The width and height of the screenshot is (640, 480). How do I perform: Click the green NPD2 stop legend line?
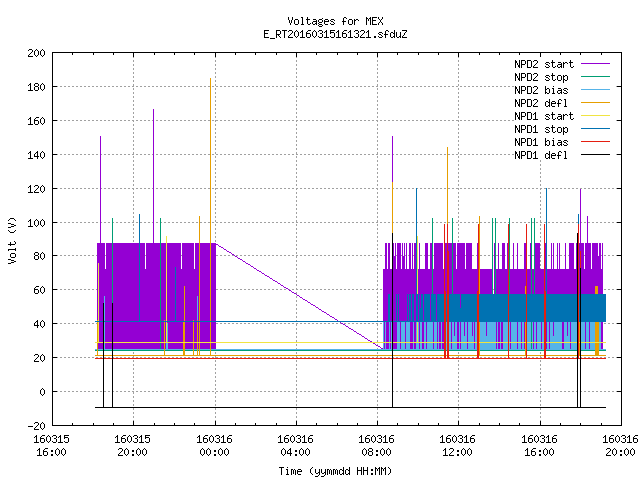click(595, 77)
